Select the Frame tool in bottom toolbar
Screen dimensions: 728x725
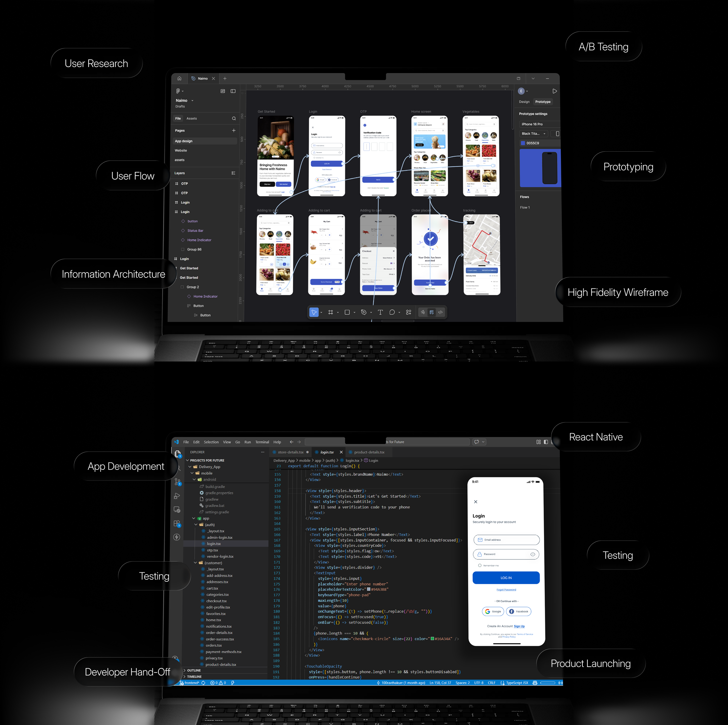(330, 312)
